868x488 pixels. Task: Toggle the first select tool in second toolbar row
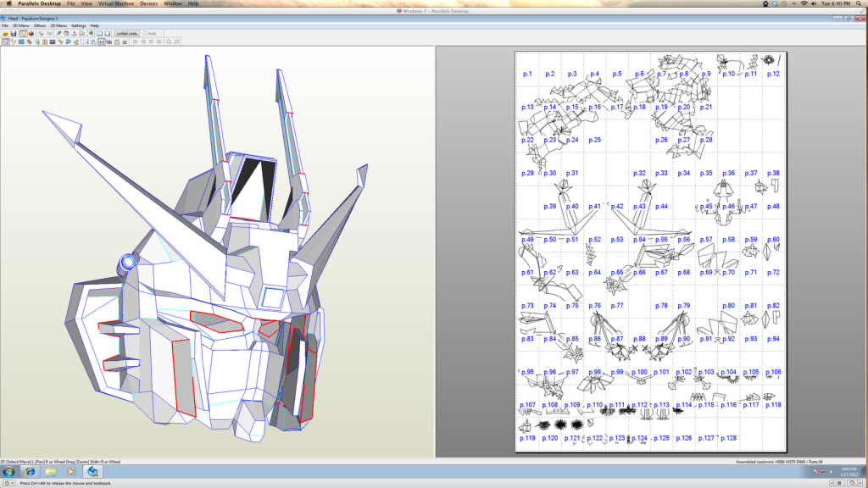coord(5,41)
